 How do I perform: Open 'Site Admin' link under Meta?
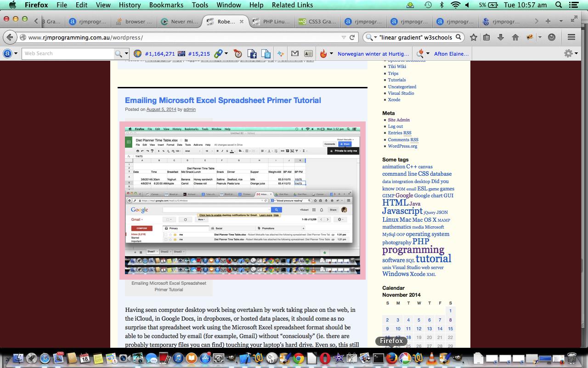(x=399, y=120)
